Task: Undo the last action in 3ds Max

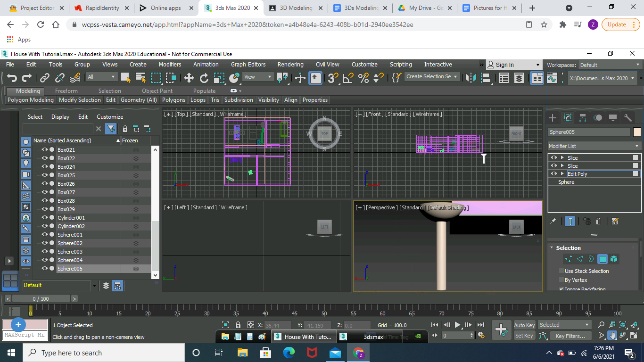Action: (x=12, y=78)
